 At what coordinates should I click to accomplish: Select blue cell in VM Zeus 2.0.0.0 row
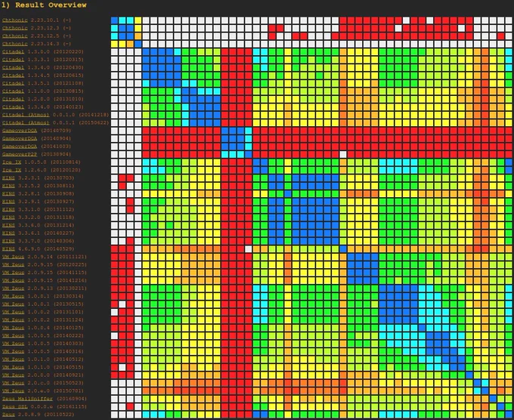[469, 375]
